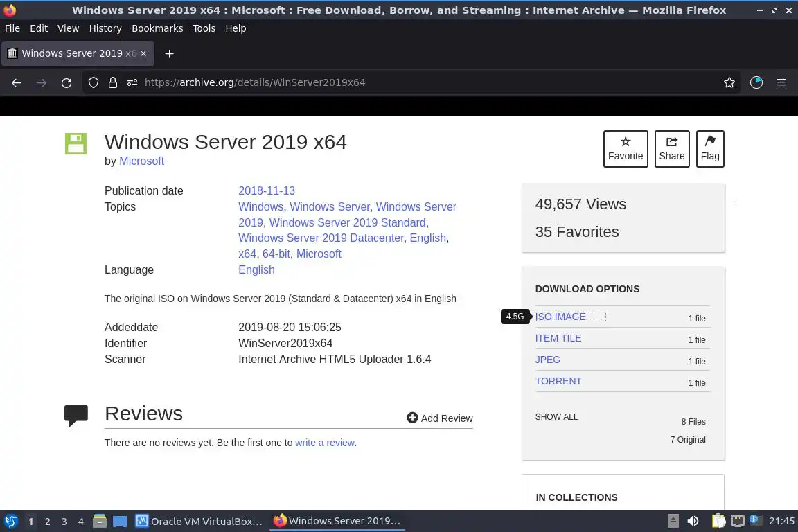Open write a review link

(x=325, y=443)
